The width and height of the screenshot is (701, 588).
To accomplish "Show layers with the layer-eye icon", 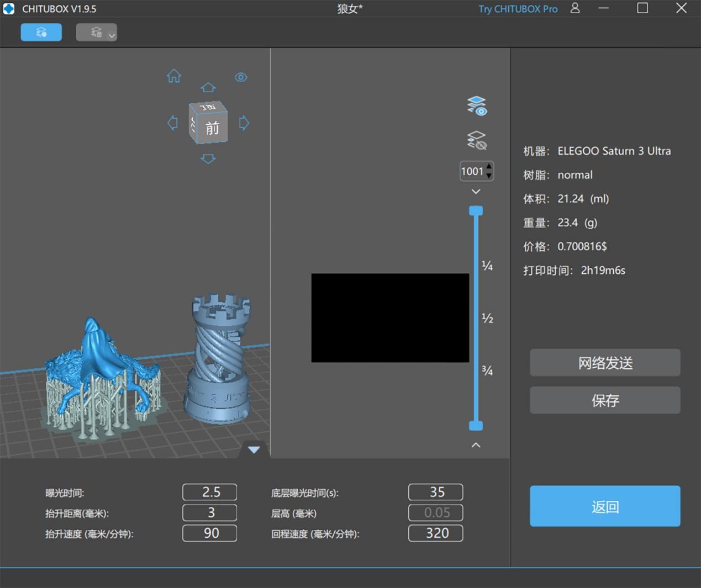I will point(477,105).
